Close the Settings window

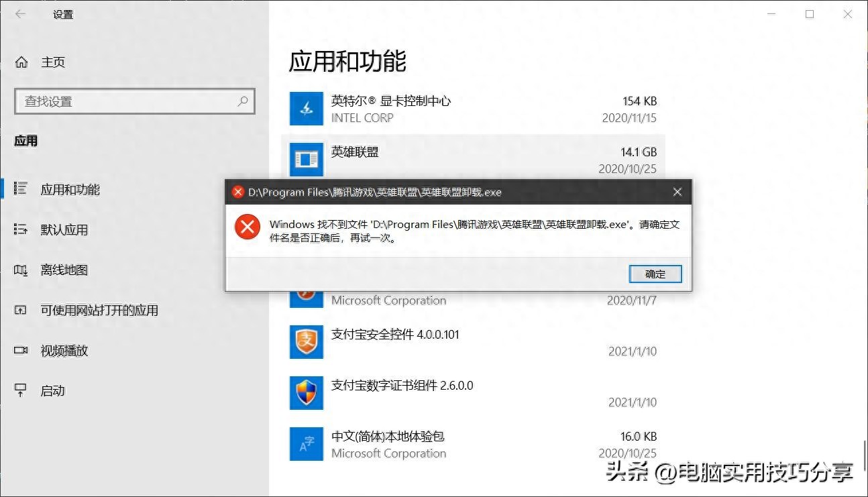click(x=848, y=14)
